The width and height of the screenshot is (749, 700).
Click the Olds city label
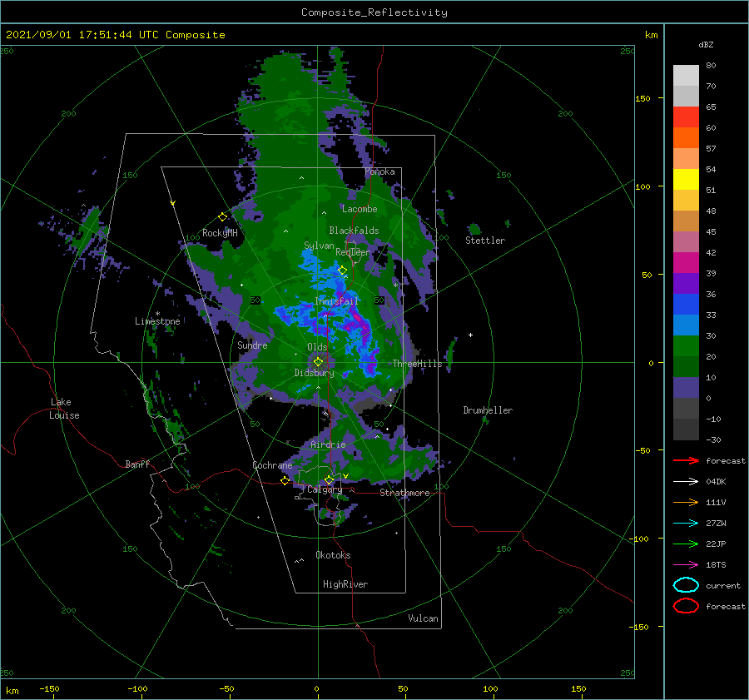coord(317,347)
